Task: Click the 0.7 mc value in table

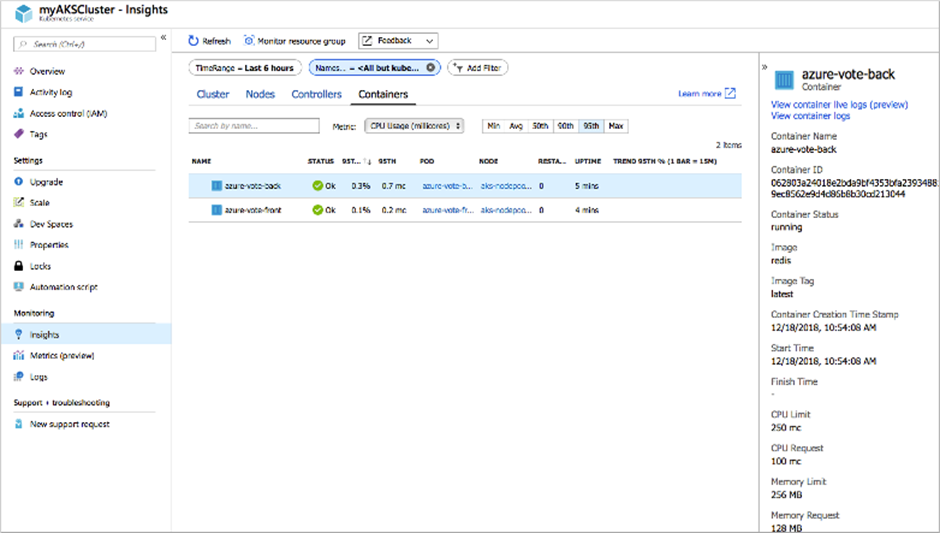Action: point(394,186)
